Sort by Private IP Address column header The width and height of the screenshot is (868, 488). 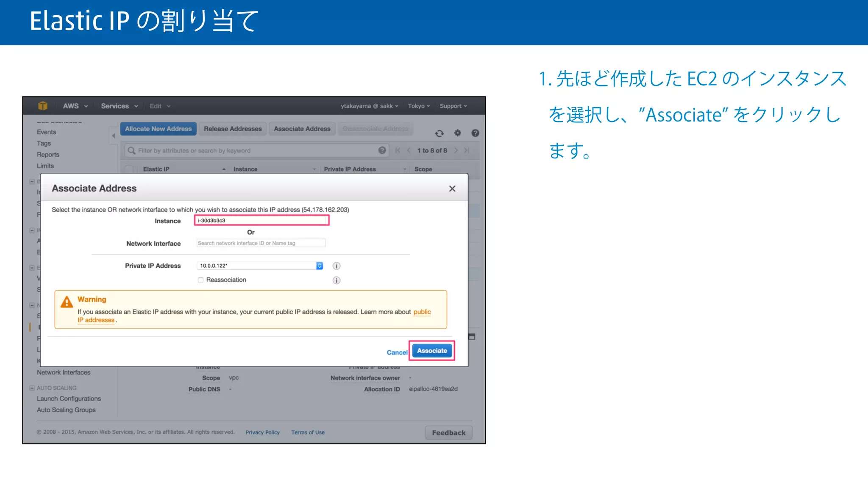click(x=350, y=169)
